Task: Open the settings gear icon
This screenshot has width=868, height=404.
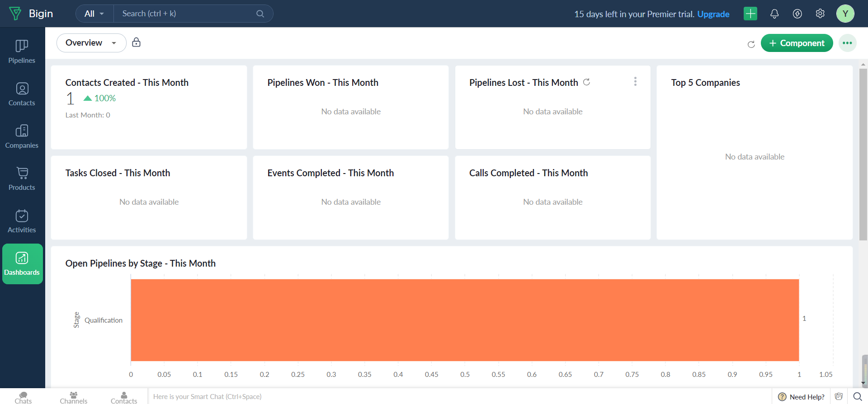Action: pos(820,14)
